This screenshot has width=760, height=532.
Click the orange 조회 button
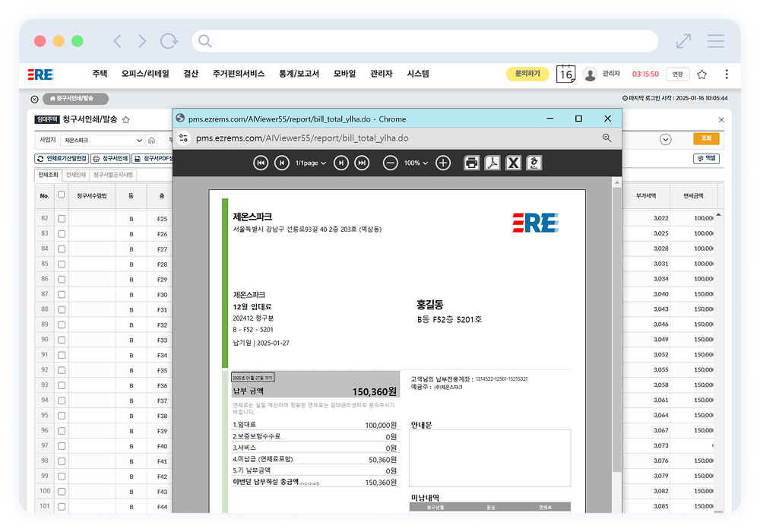tap(706, 139)
